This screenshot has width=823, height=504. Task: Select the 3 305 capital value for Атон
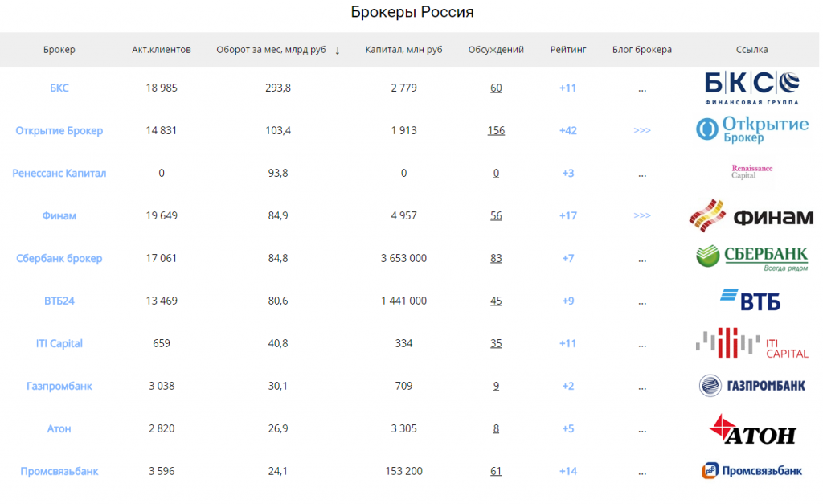click(x=403, y=428)
